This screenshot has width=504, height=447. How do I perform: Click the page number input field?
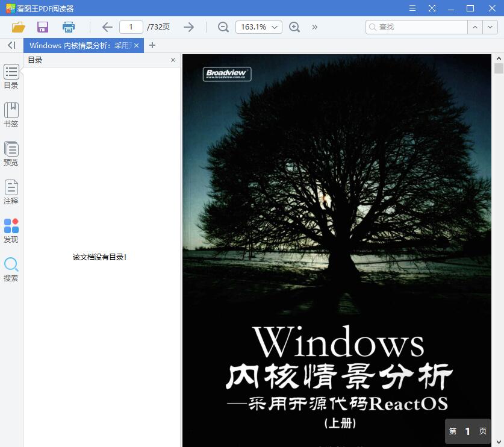pyautogui.click(x=131, y=27)
